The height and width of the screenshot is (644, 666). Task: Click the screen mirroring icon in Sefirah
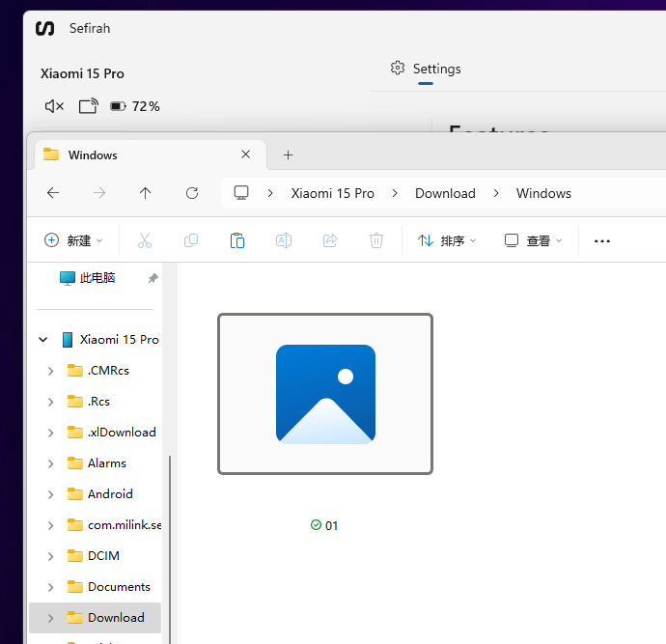(89, 106)
